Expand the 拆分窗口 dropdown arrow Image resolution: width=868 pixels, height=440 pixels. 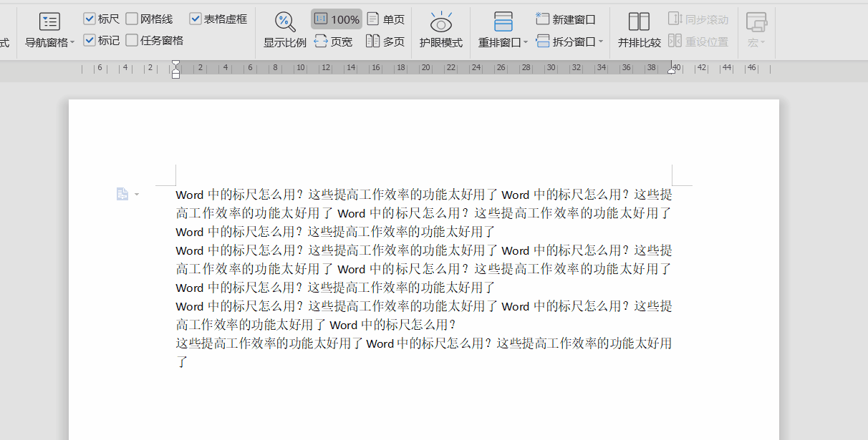pos(601,42)
